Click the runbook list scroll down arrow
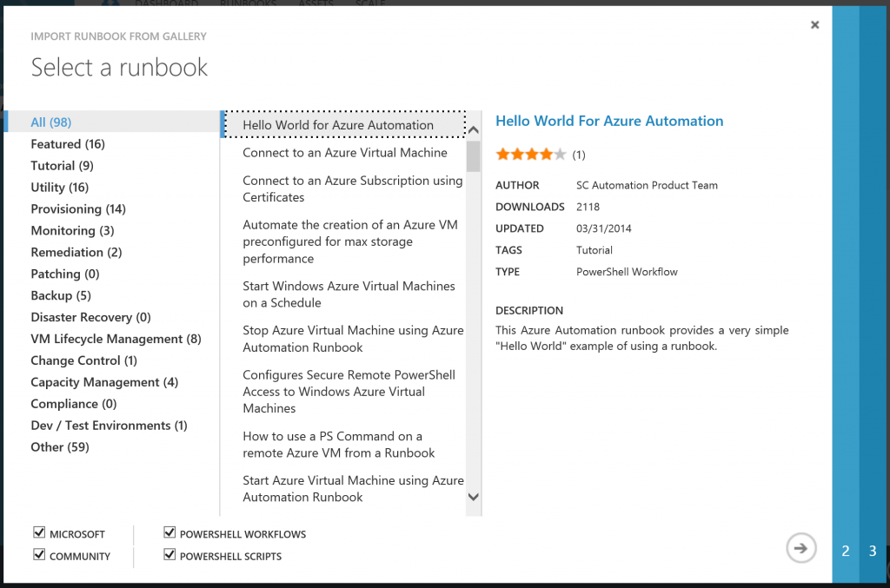Image resolution: width=890 pixels, height=588 pixels. [474, 498]
